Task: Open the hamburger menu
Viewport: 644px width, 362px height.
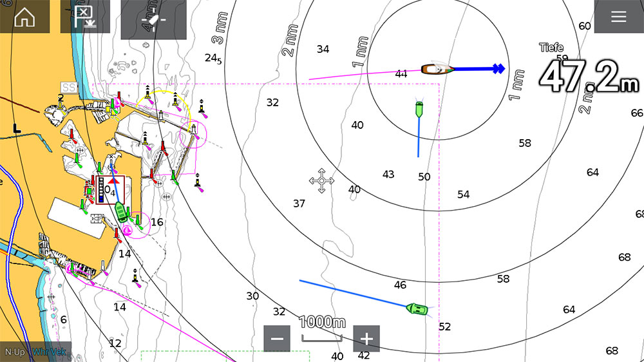Action: (x=618, y=17)
